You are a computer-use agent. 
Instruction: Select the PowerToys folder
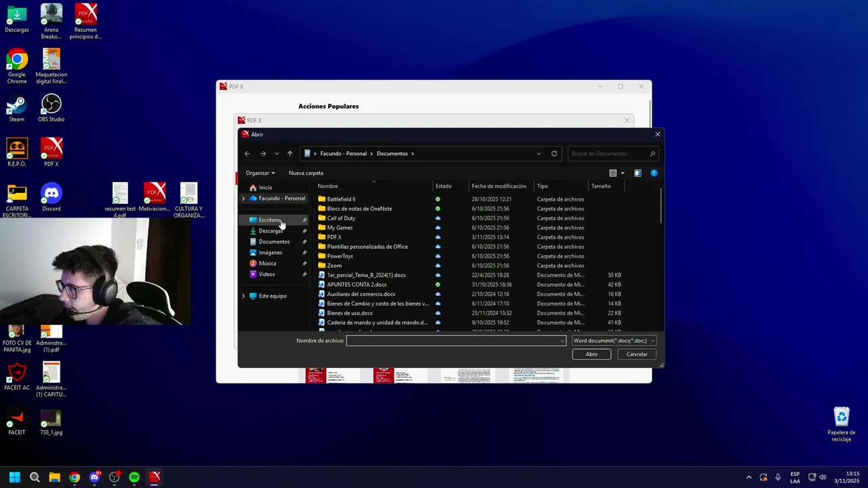pyautogui.click(x=340, y=256)
